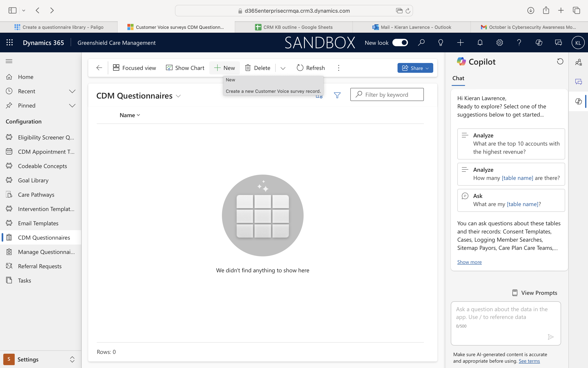Open more commands vertical ellipsis

339,68
